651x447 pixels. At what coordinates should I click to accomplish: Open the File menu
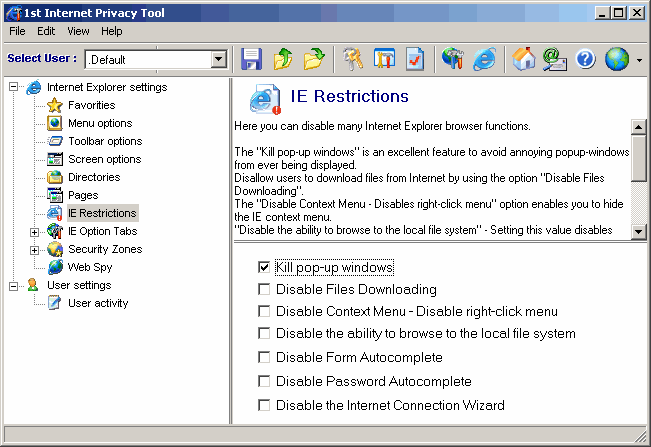pyautogui.click(x=17, y=31)
